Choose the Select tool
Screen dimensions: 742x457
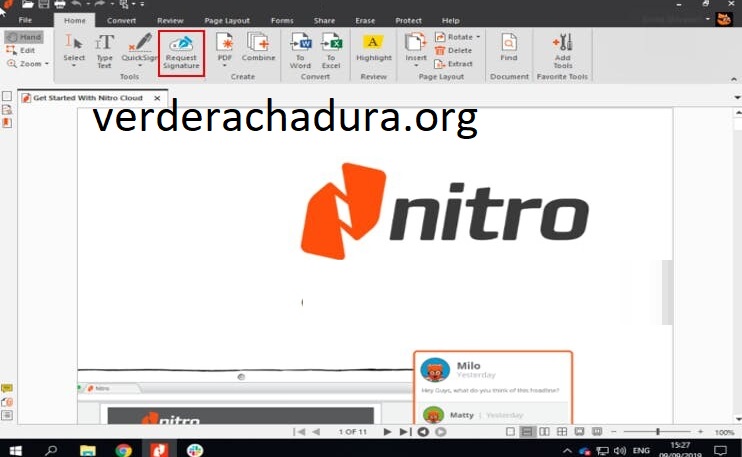pyautogui.click(x=74, y=51)
